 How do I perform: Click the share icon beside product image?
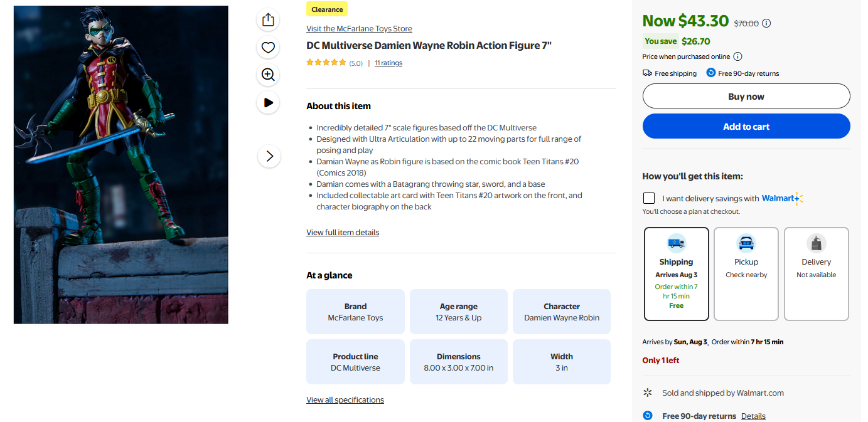268,20
